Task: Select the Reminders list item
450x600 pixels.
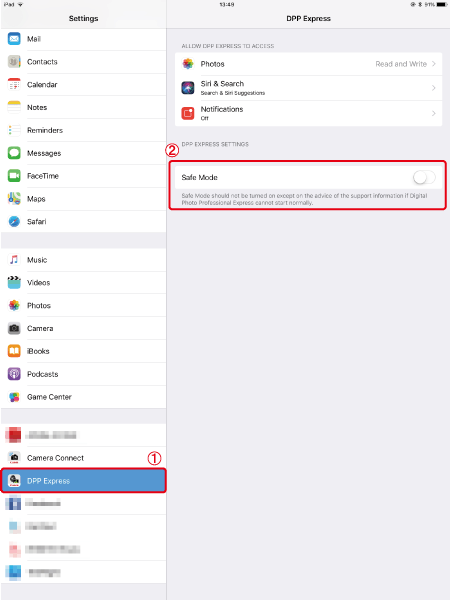Action: pyautogui.click(x=83, y=130)
